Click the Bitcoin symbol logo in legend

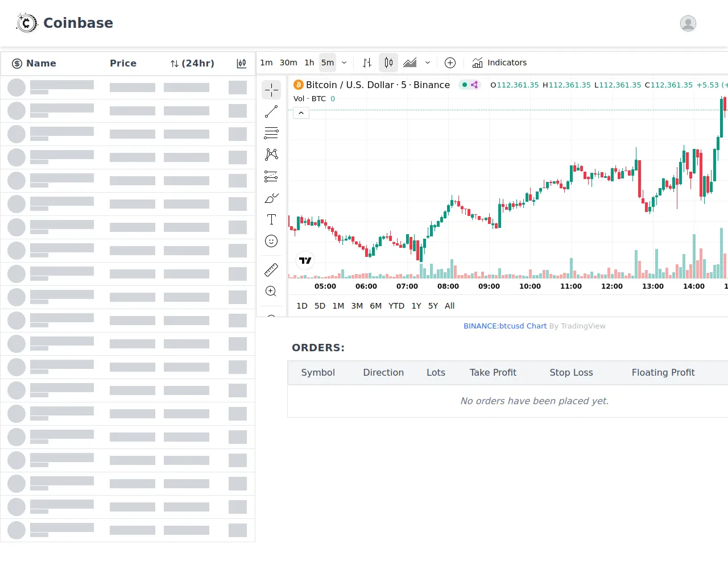pyautogui.click(x=299, y=85)
